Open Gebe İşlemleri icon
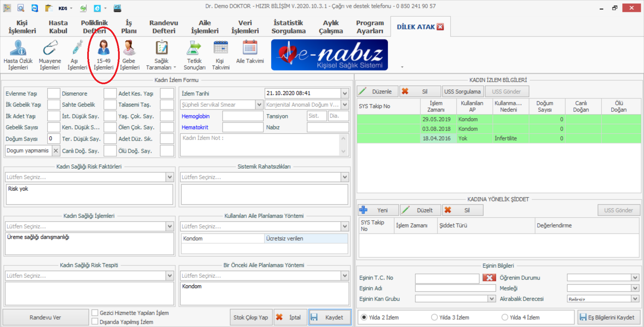Viewport: 644px width, 327px height. click(129, 48)
